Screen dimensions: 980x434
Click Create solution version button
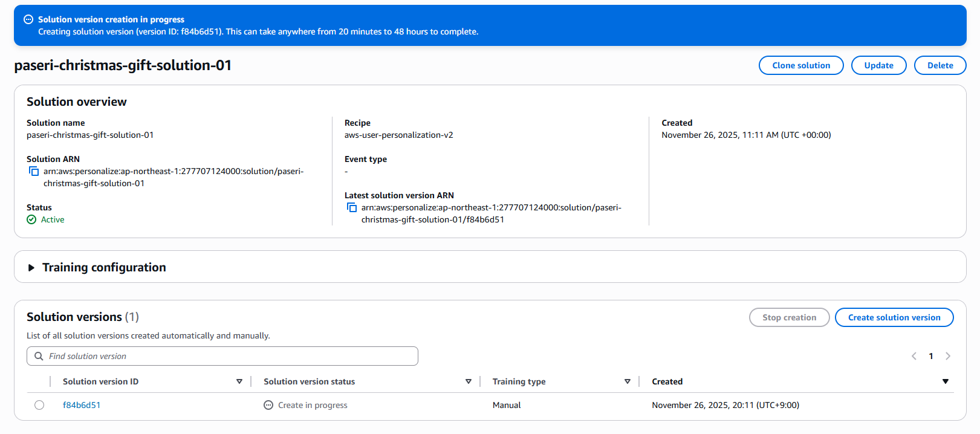pyautogui.click(x=894, y=317)
